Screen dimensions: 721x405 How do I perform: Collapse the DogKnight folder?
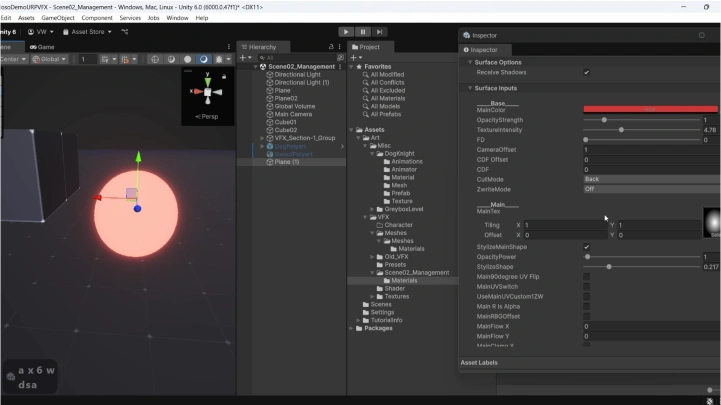(x=372, y=154)
